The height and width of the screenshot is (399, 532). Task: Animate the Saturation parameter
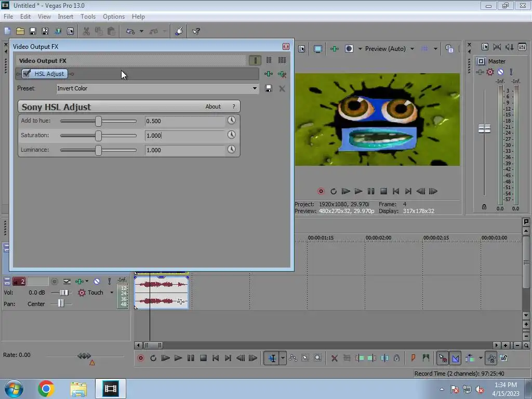tap(231, 135)
